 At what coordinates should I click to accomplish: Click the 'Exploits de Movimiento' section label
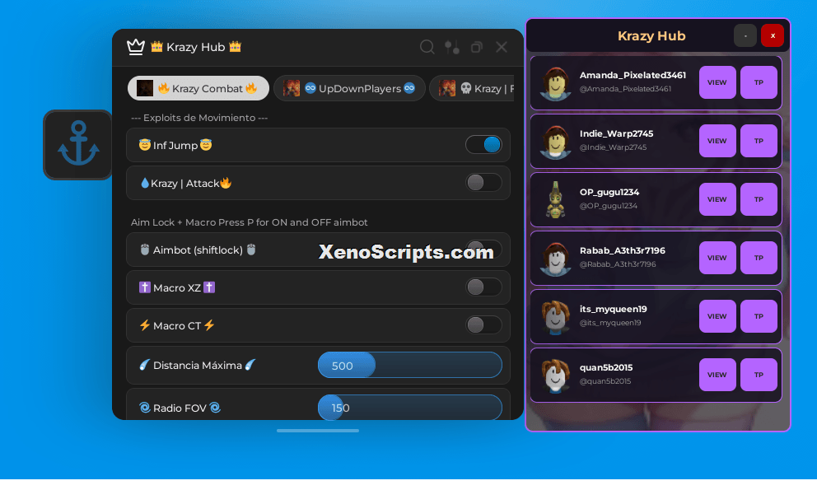[199, 118]
